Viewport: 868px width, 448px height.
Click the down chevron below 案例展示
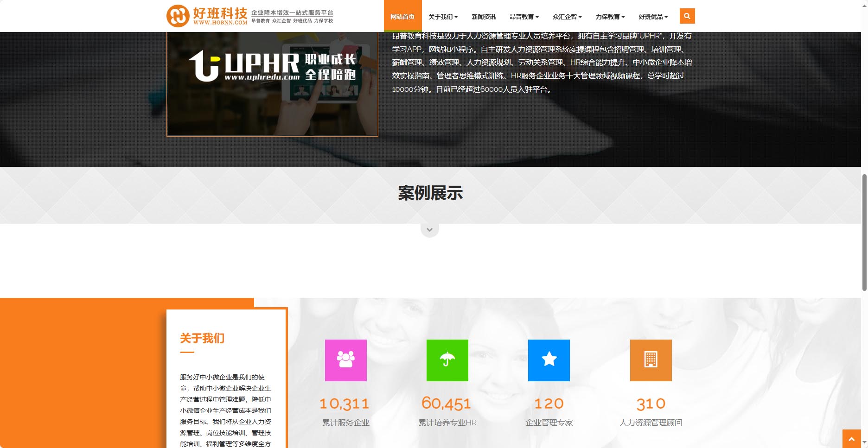[x=429, y=230]
